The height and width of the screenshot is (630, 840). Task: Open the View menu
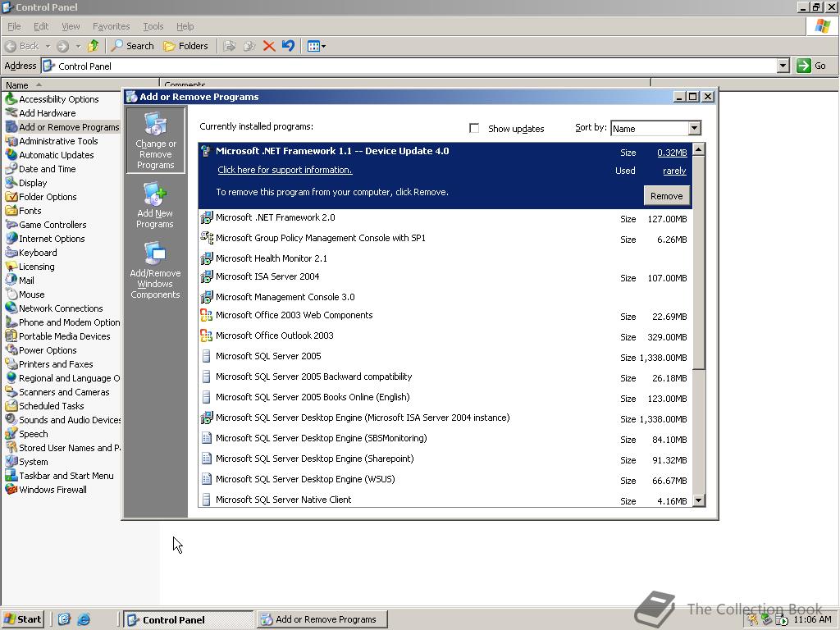[71, 26]
